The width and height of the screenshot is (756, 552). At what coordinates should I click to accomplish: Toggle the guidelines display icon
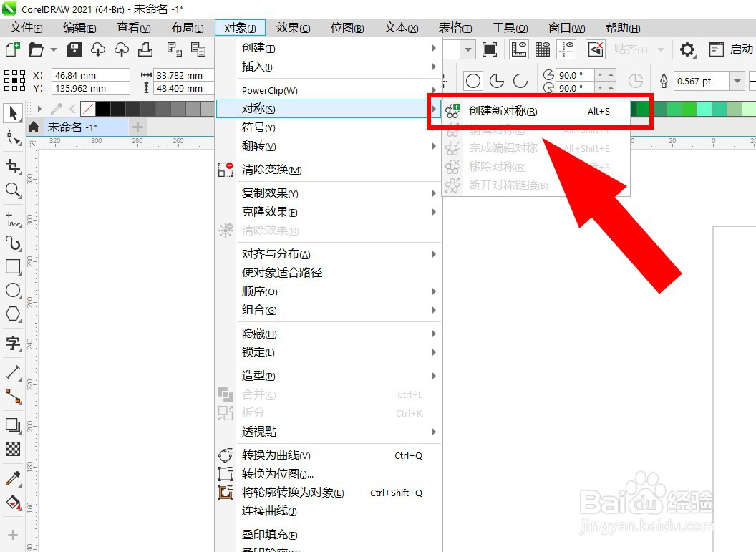coord(566,49)
